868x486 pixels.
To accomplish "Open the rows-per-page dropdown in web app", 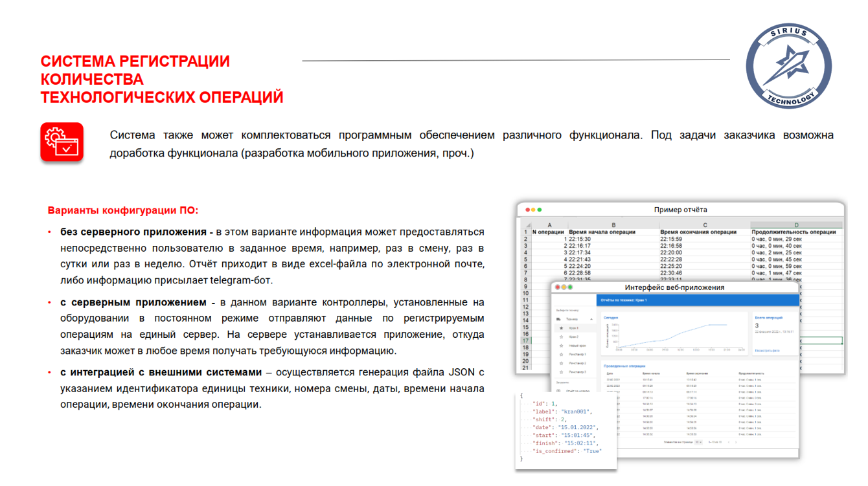I will (x=698, y=443).
